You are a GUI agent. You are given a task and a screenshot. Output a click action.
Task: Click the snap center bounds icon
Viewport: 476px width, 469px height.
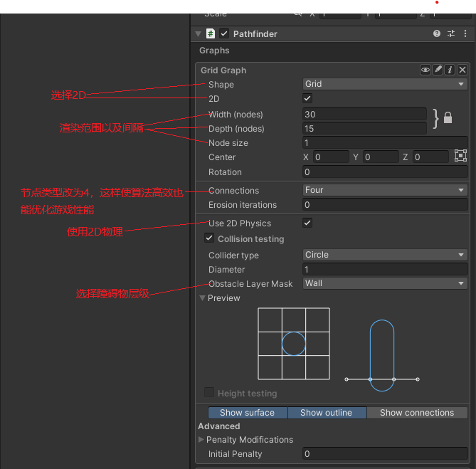460,156
